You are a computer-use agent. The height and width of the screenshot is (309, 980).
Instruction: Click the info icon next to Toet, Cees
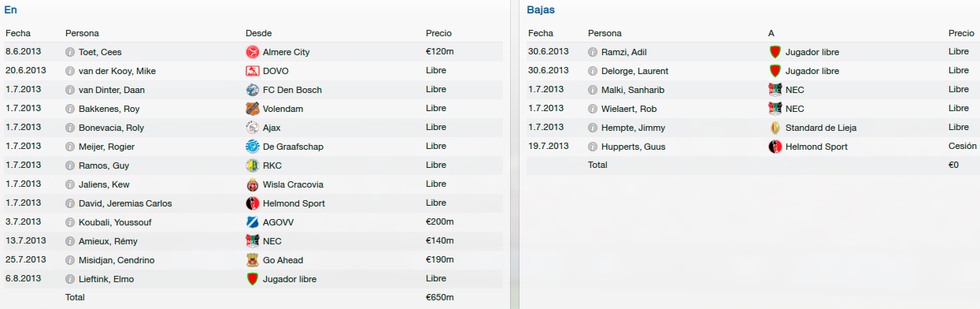click(70, 52)
